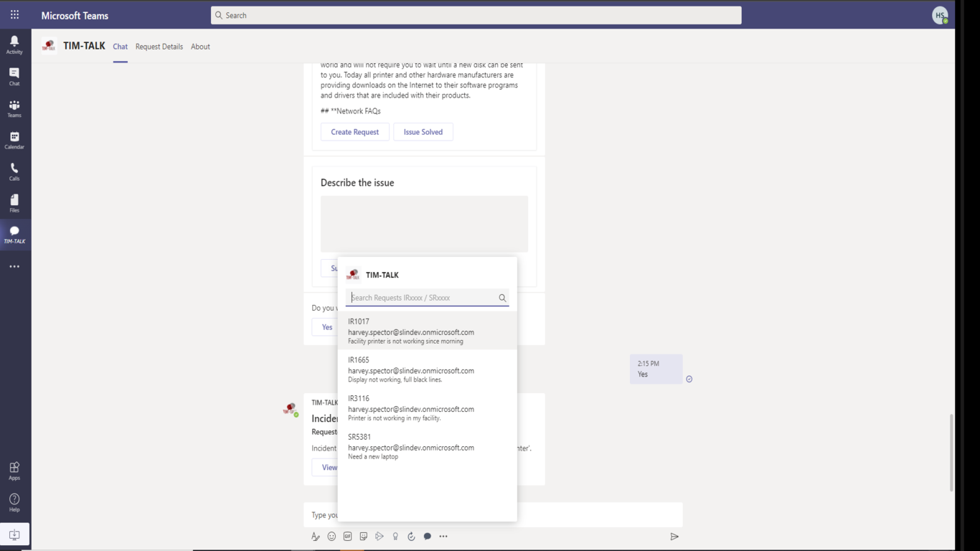Send the message with arrow icon

click(674, 537)
